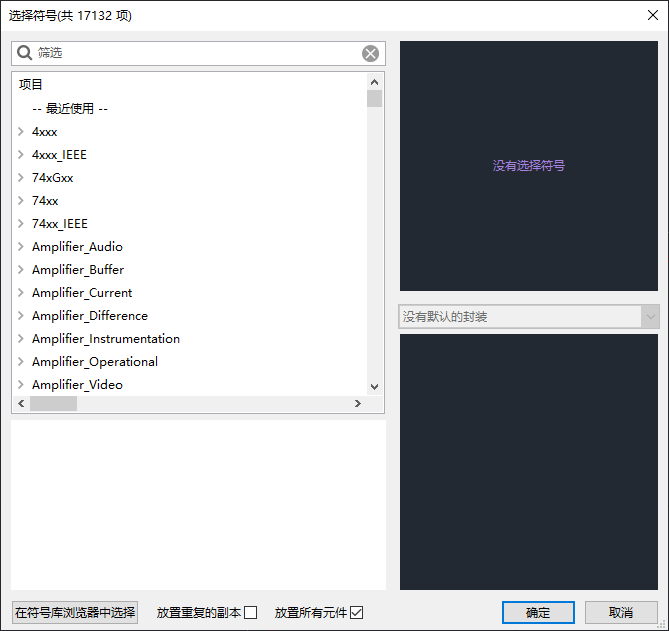Cancel with the 取消 button
The height and width of the screenshot is (631, 669).
pos(621,613)
